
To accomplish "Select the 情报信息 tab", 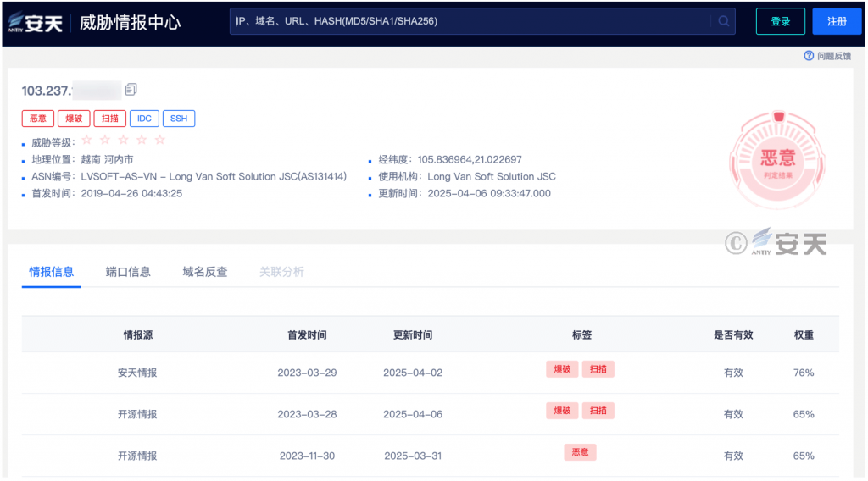I will coord(52,272).
